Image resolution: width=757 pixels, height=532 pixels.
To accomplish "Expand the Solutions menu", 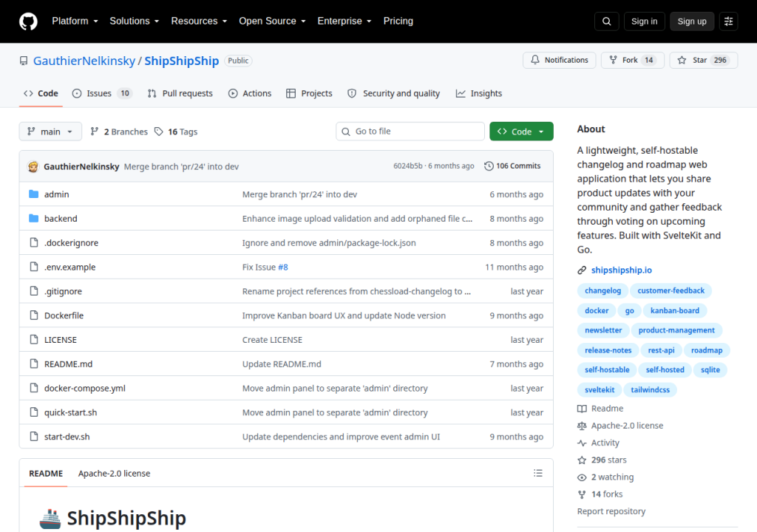I will click(135, 21).
